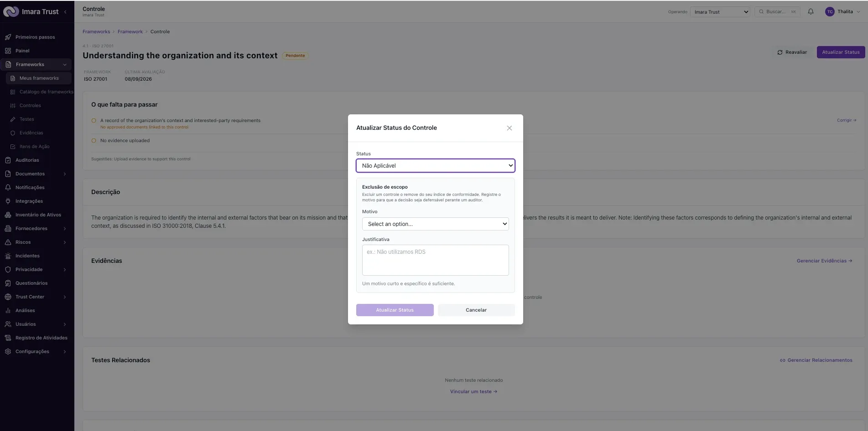Open the Status dropdown showing Não Aplicável
Screen dimensions: 868x431
pos(436,165)
